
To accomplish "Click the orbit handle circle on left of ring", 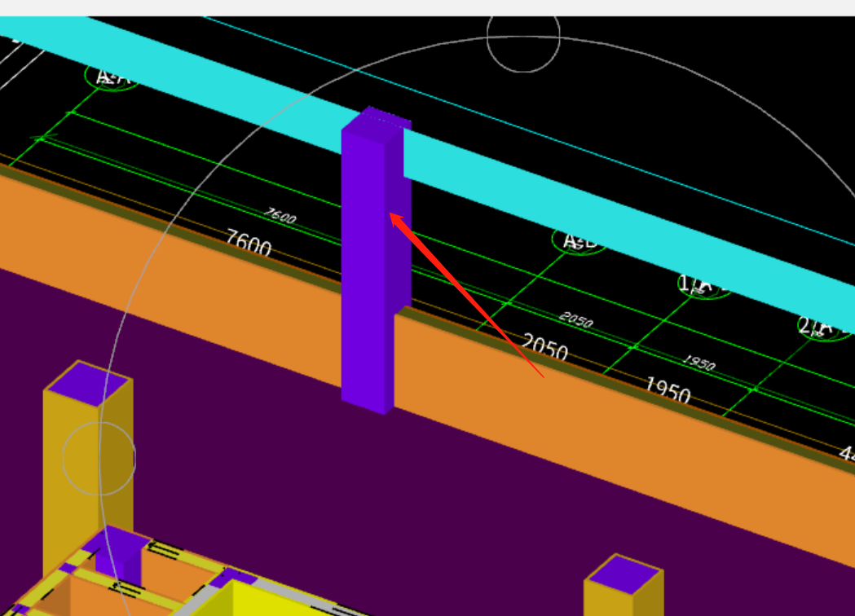I will coord(99,459).
